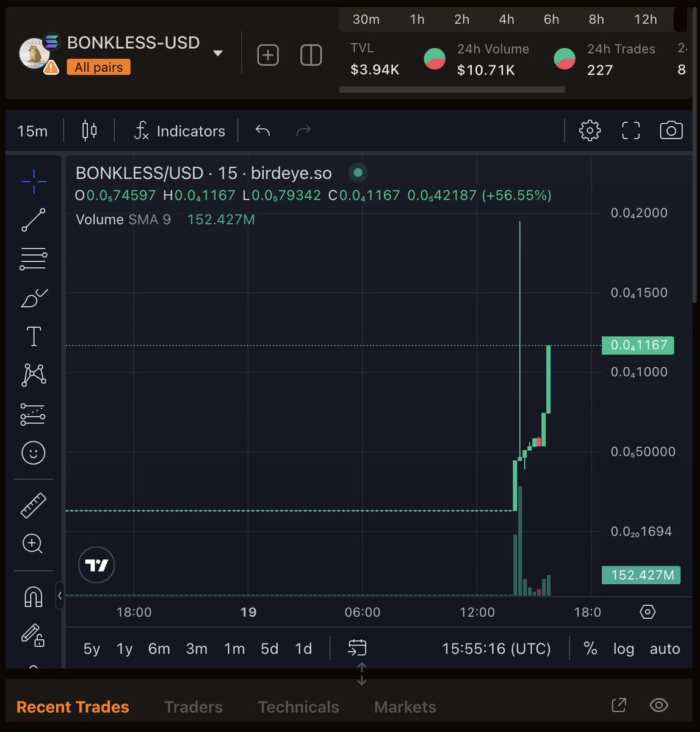Select the Text annotation tool
The height and width of the screenshot is (732, 700).
[33, 335]
